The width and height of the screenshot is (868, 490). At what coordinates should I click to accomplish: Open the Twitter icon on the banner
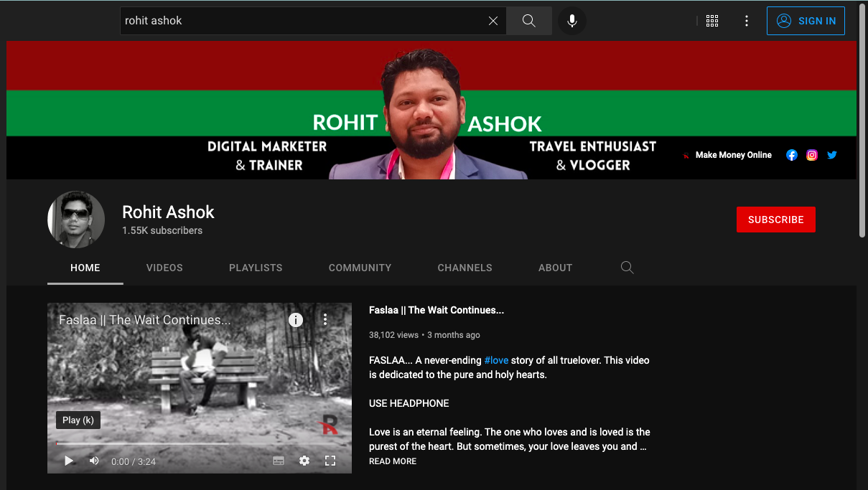coord(831,154)
